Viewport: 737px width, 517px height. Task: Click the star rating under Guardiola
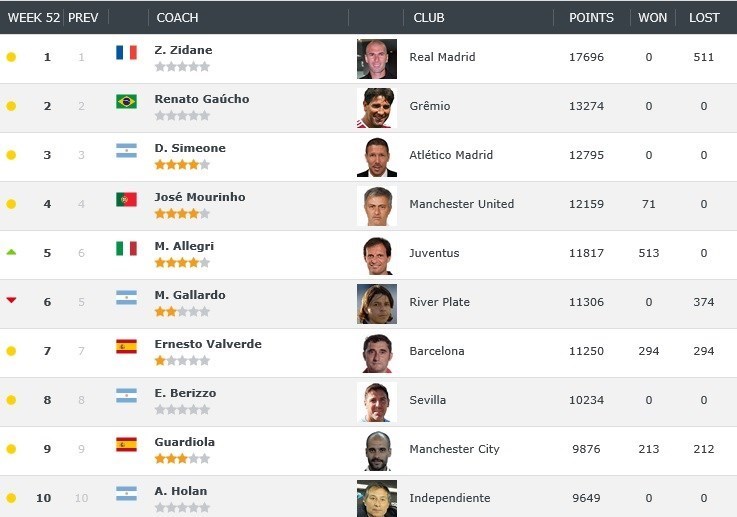pos(182,458)
